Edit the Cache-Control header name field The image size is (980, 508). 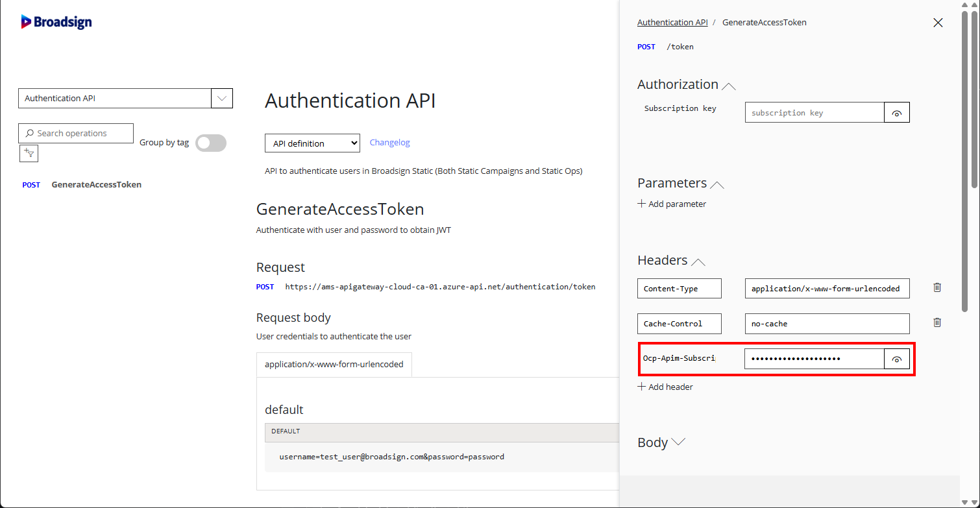tap(680, 324)
